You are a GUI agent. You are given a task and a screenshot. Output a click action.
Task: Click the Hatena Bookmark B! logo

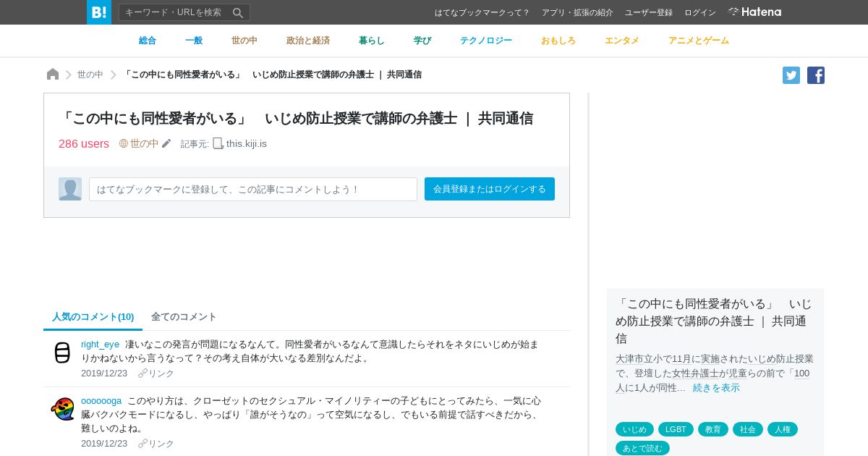click(99, 12)
